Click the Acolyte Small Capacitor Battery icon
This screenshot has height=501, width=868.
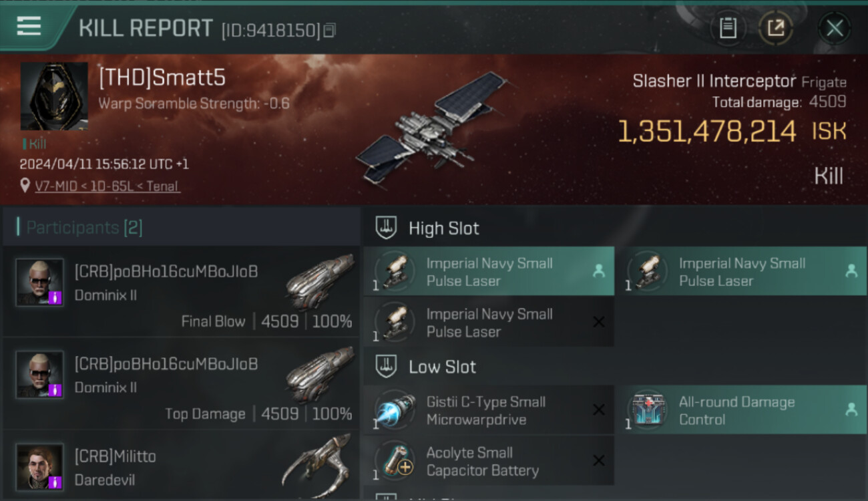tap(395, 461)
